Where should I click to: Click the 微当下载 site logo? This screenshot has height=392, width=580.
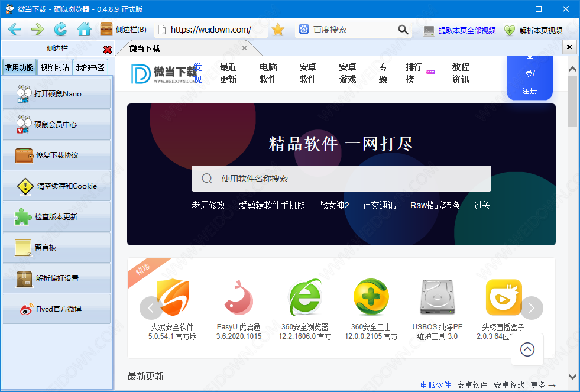pyautogui.click(x=164, y=73)
